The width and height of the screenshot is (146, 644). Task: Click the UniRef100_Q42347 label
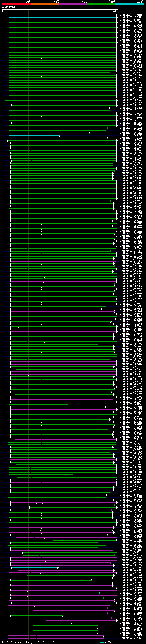click(131, 77)
